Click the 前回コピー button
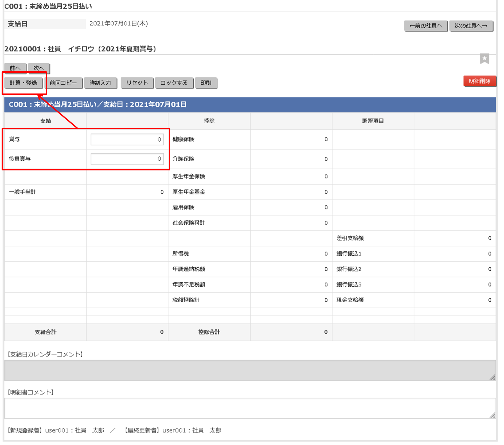 click(63, 83)
